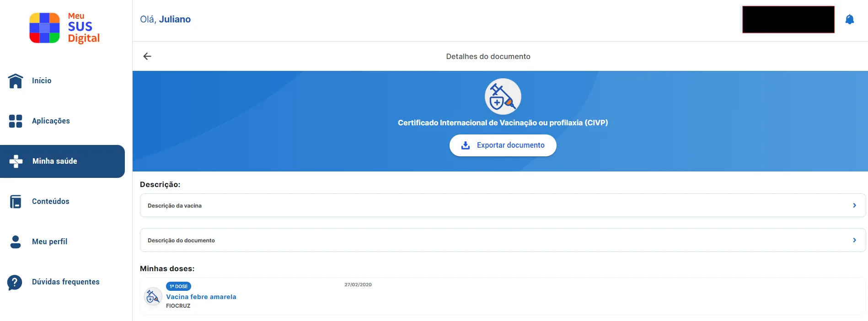
Task: Click the Vacina febre amarela link
Action: pyautogui.click(x=201, y=297)
